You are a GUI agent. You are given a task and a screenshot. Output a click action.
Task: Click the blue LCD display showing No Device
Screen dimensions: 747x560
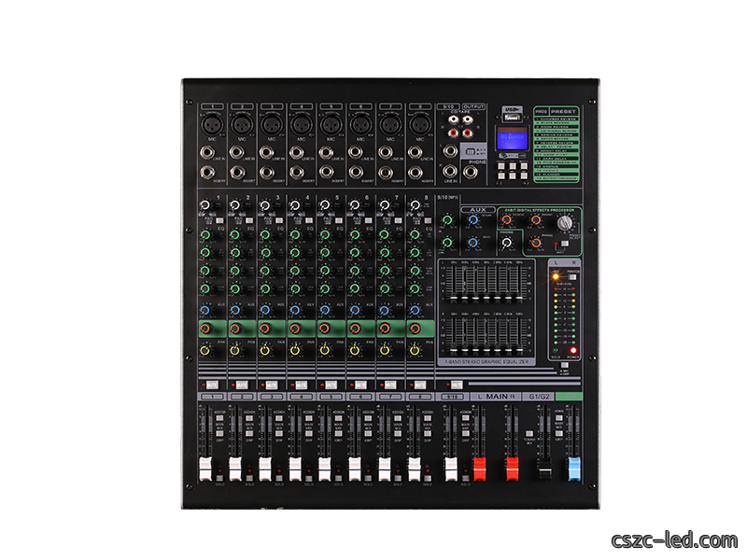tap(512, 139)
